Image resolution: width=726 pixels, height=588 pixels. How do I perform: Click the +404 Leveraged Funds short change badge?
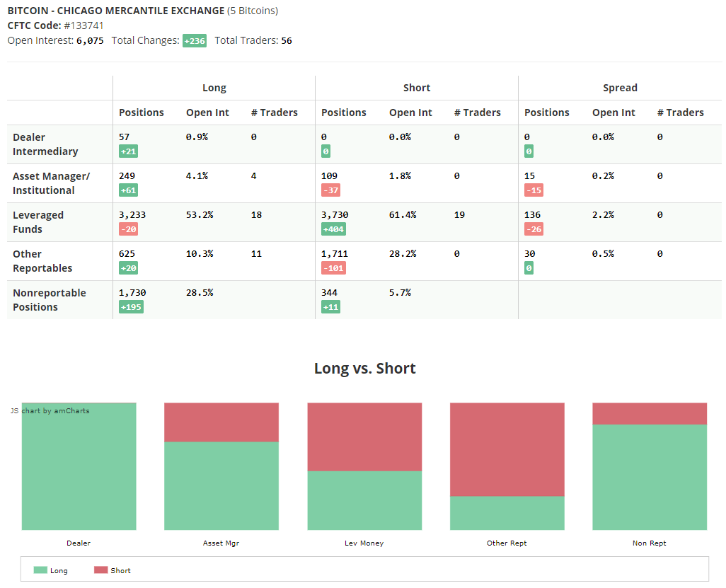click(x=333, y=229)
